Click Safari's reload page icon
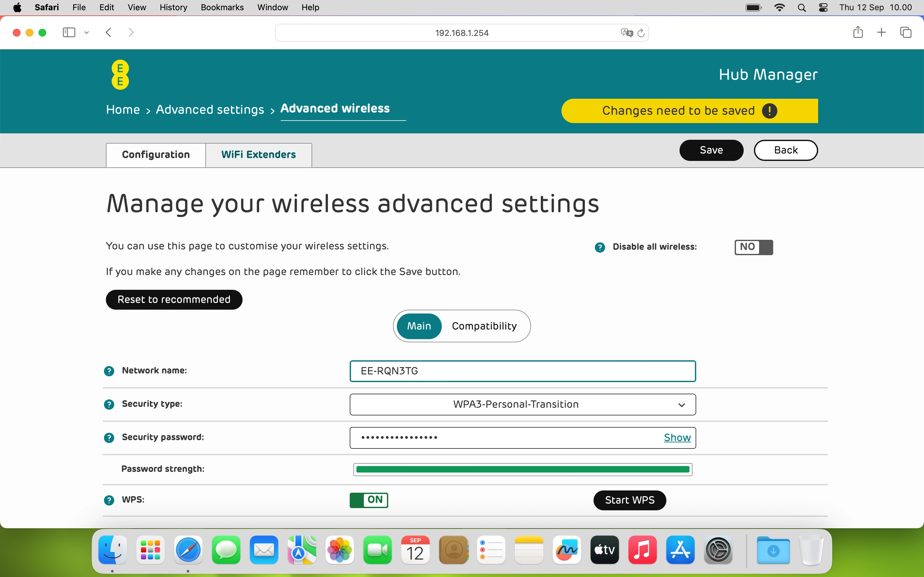 641,33
